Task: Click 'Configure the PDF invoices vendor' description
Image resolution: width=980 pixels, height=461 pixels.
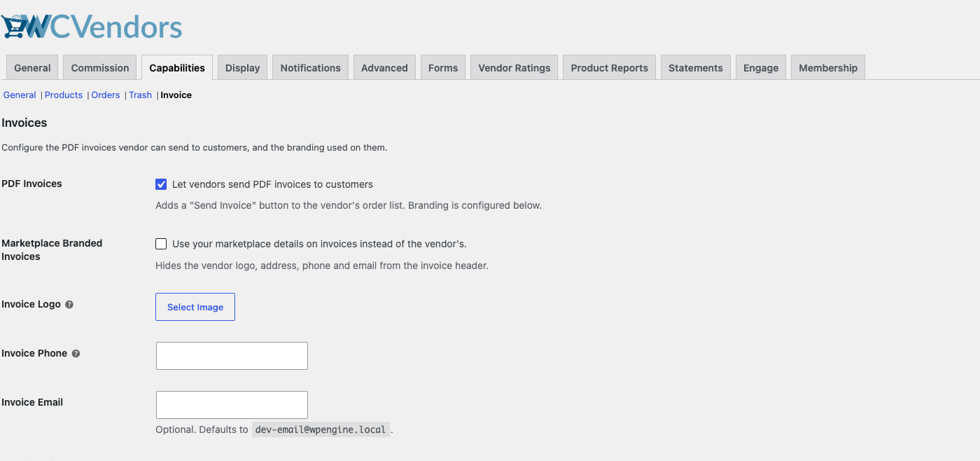Action: click(195, 148)
